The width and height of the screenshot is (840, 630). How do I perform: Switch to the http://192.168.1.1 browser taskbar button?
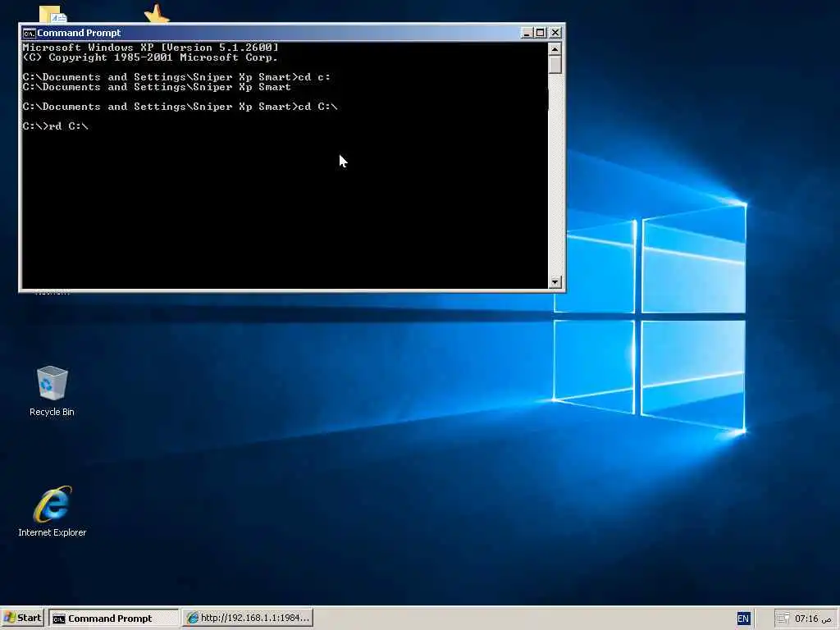(248, 618)
